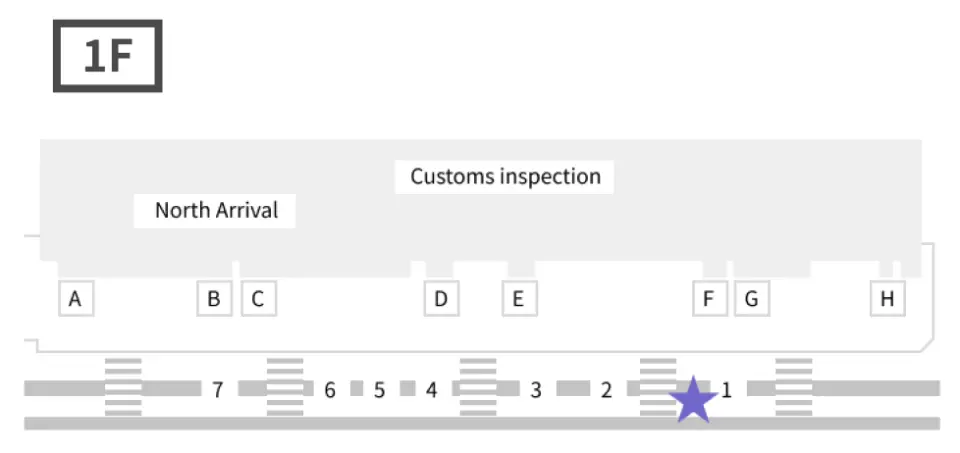Viewport: 960px width, 453px height.
Task: Select exit D box
Action: [441, 298]
